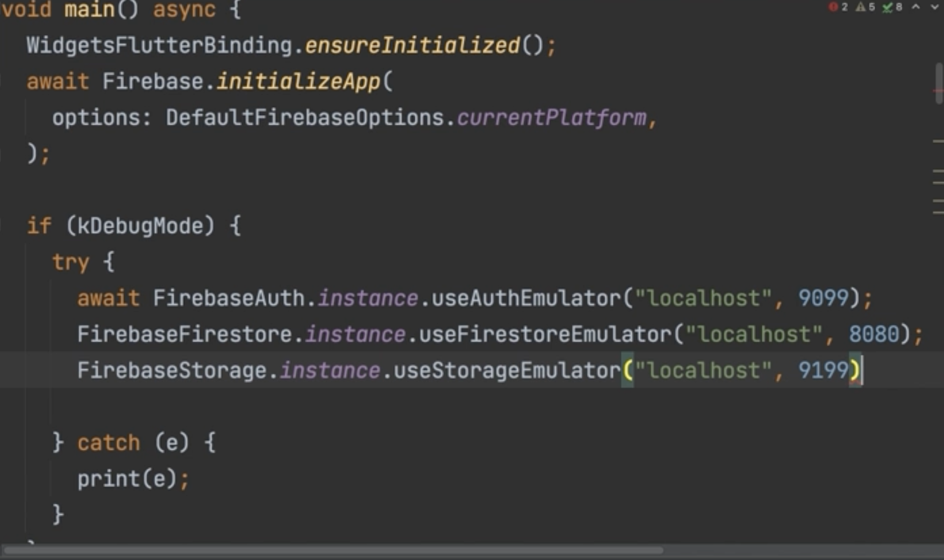The width and height of the screenshot is (944, 560).
Task: Click port number 8080
Action: (874, 335)
